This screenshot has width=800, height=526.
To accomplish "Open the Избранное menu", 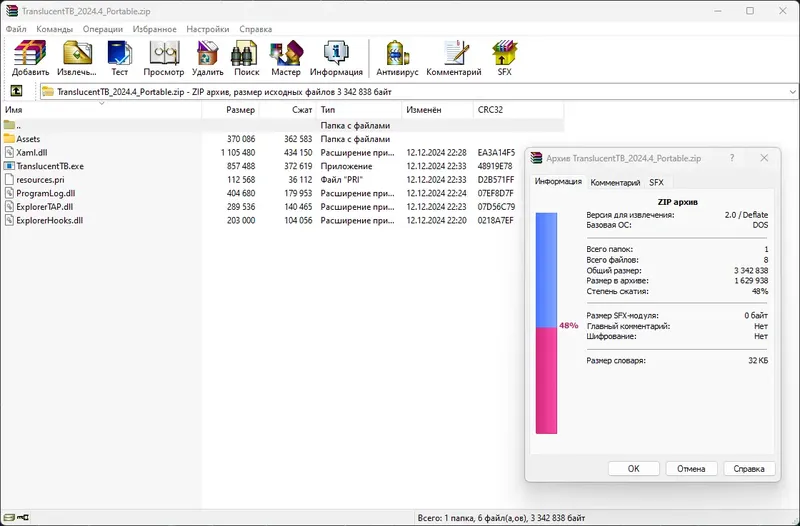I will click(155, 29).
